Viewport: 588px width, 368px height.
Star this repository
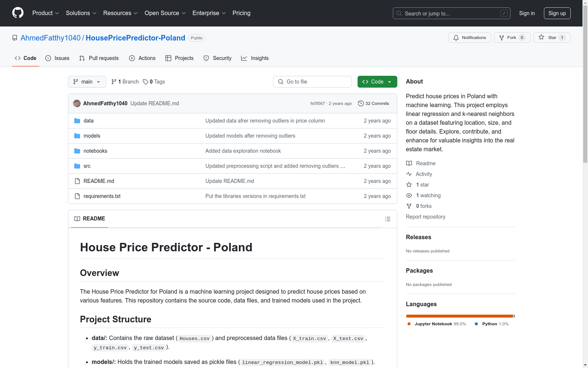(552, 38)
